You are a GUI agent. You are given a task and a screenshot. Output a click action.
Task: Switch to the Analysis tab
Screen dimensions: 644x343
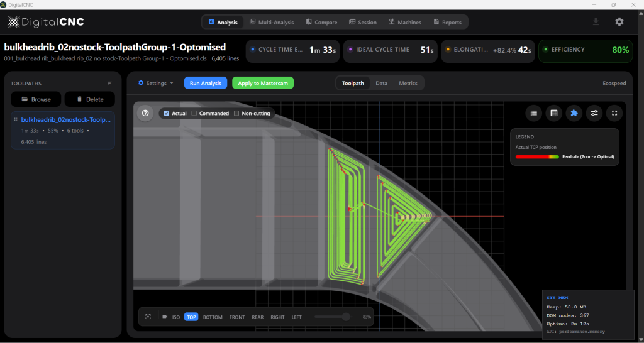[223, 22]
